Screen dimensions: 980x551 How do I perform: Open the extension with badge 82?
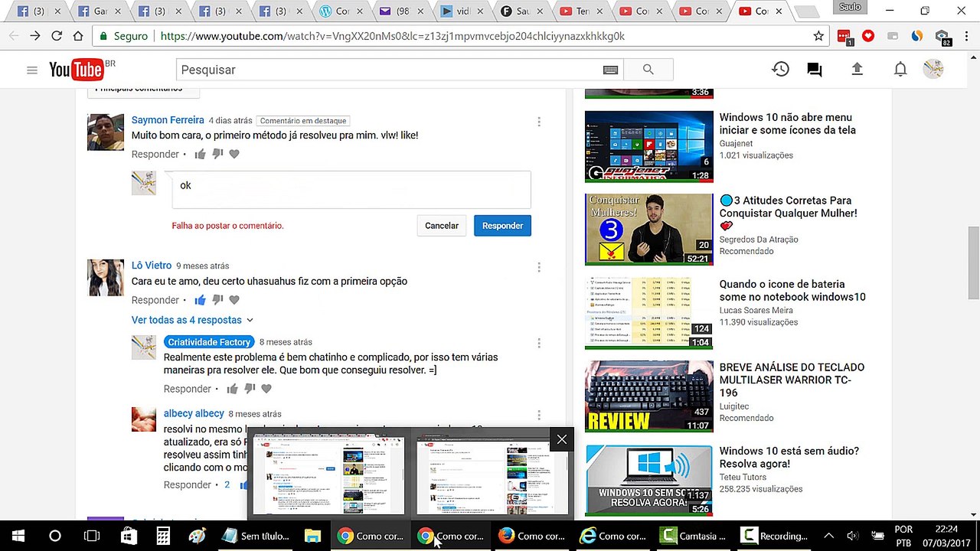point(942,37)
